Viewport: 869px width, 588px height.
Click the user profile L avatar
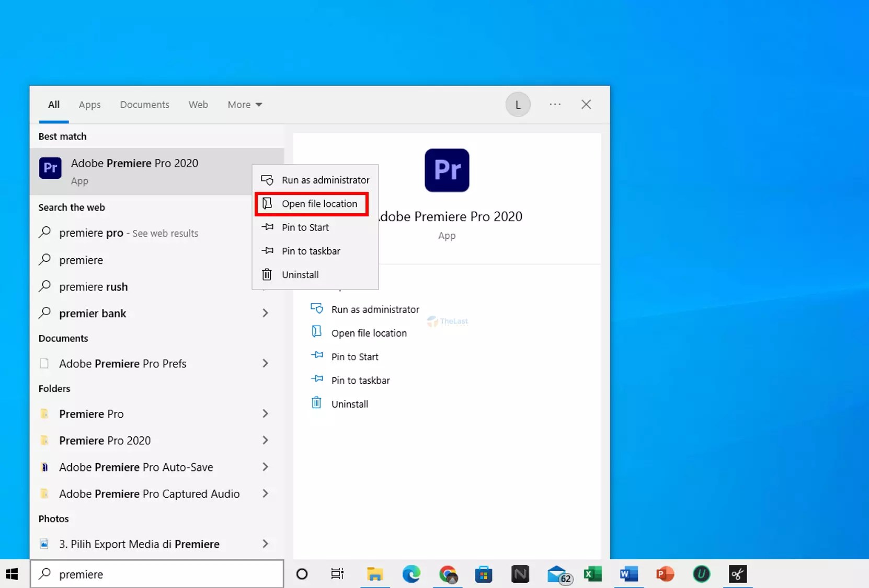point(518,104)
